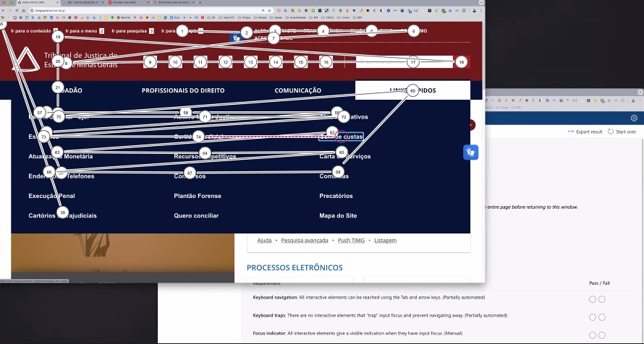Viewport: 644px width, 344px height.
Task: Click the Ir para o conteúdo skip link
Action: point(35,31)
